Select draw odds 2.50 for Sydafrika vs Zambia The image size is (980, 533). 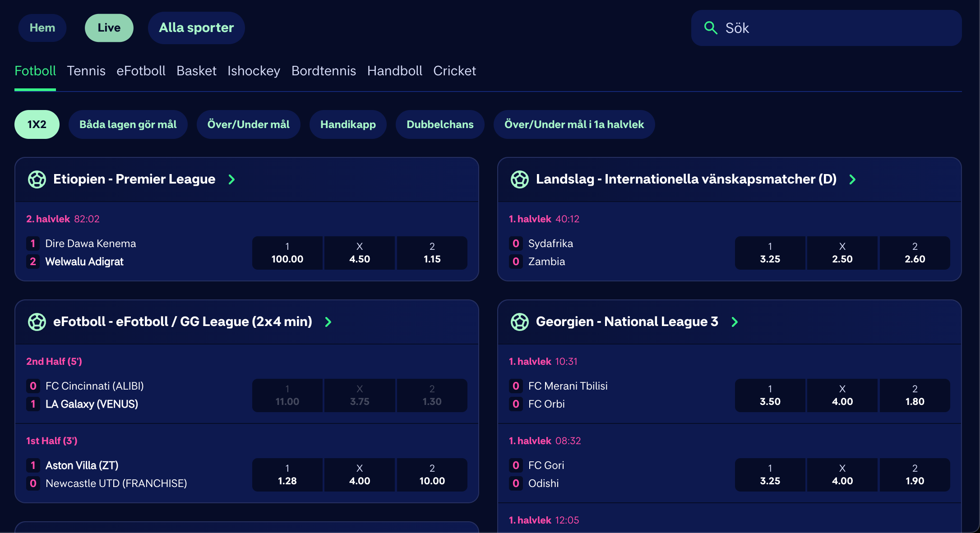[x=842, y=253]
